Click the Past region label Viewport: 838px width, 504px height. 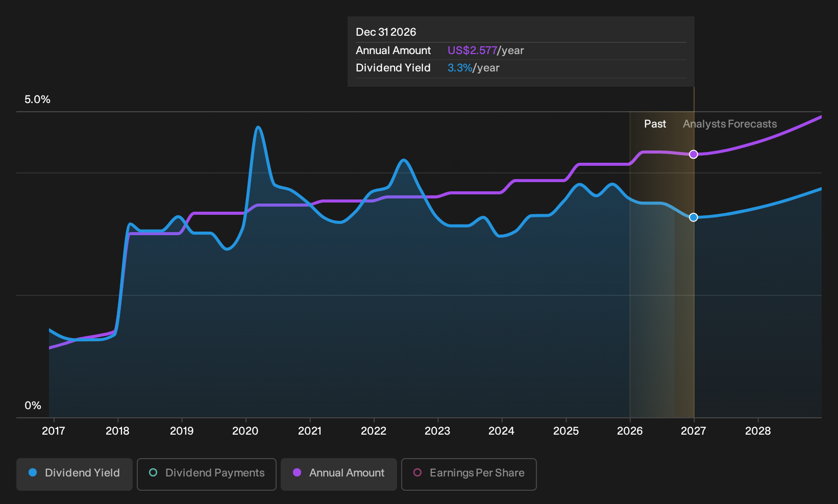tap(655, 124)
